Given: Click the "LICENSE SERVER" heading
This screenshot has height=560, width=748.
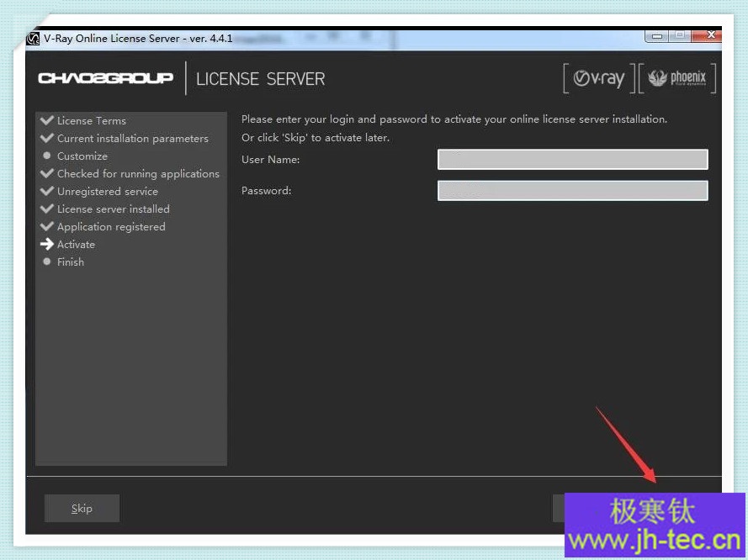Looking at the screenshot, I should coord(261,79).
